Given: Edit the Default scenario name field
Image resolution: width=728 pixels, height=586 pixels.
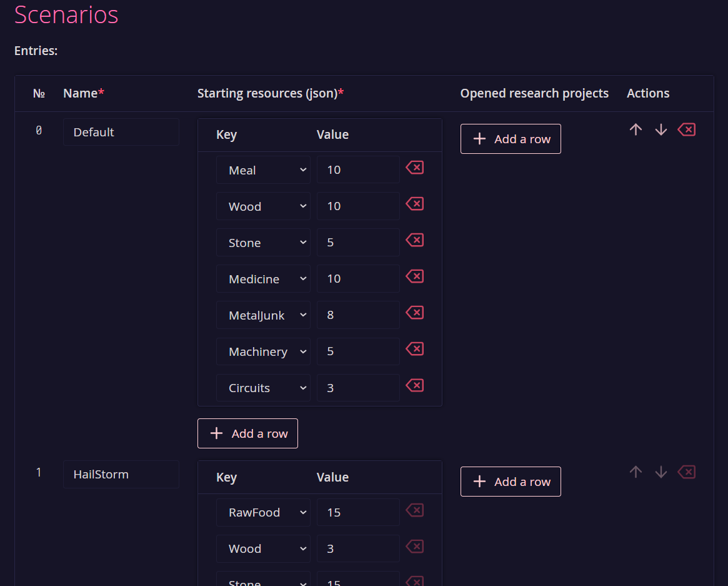Looking at the screenshot, I should (x=121, y=132).
